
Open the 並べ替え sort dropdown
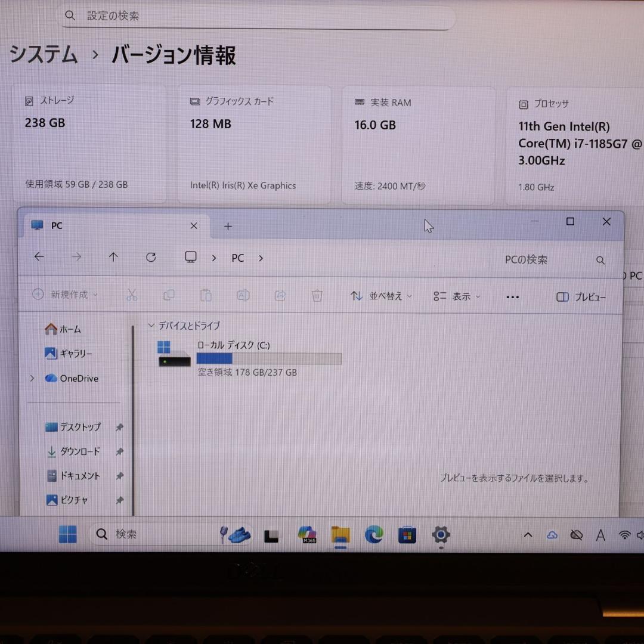point(381,296)
